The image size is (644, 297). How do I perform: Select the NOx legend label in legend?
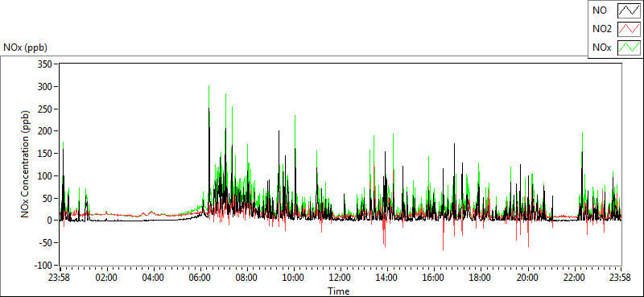[602, 47]
